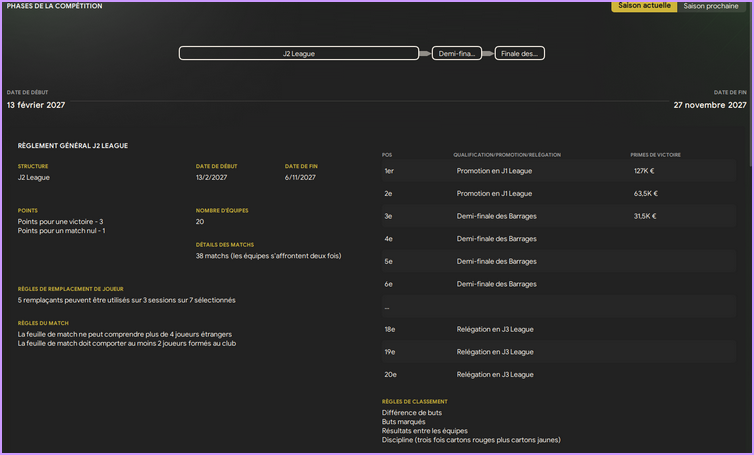This screenshot has height=455, width=754.
Task: Click the 2e Promotion en J1 League row
Action: tap(559, 193)
